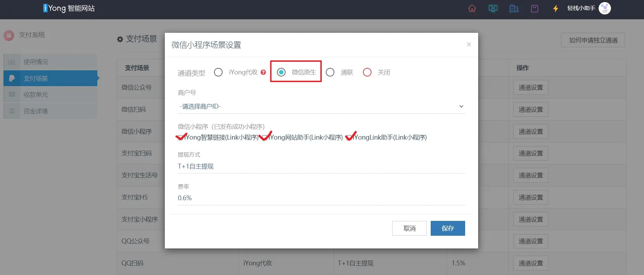Select the iYong代收 channel radio button

[218, 72]
